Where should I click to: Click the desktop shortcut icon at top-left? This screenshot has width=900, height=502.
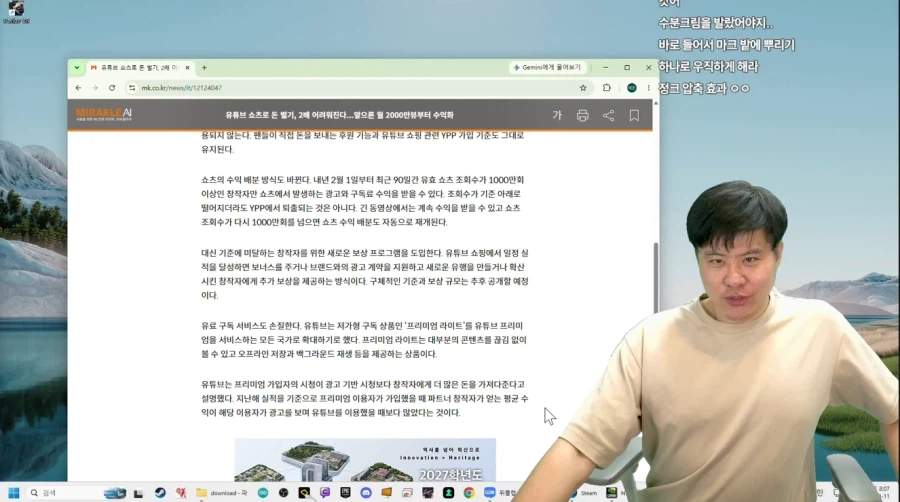tap(16, 12)
